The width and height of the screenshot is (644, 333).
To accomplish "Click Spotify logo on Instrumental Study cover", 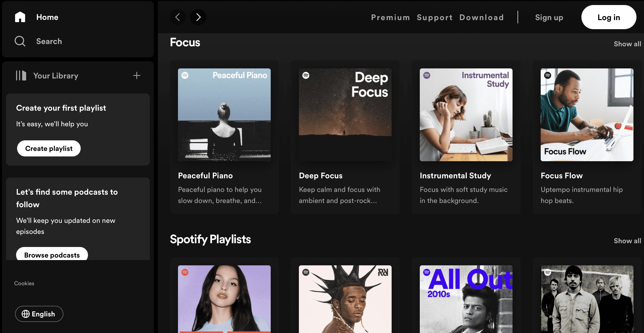I will 427,75.
